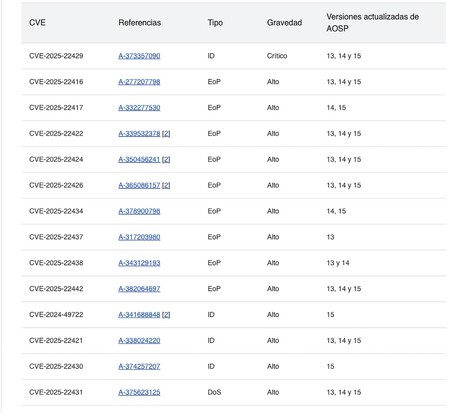This screenshot has width=450, height=413.
Task: Open reference link A-343129193
Action: pyautogui.click(x=139, y=263)
